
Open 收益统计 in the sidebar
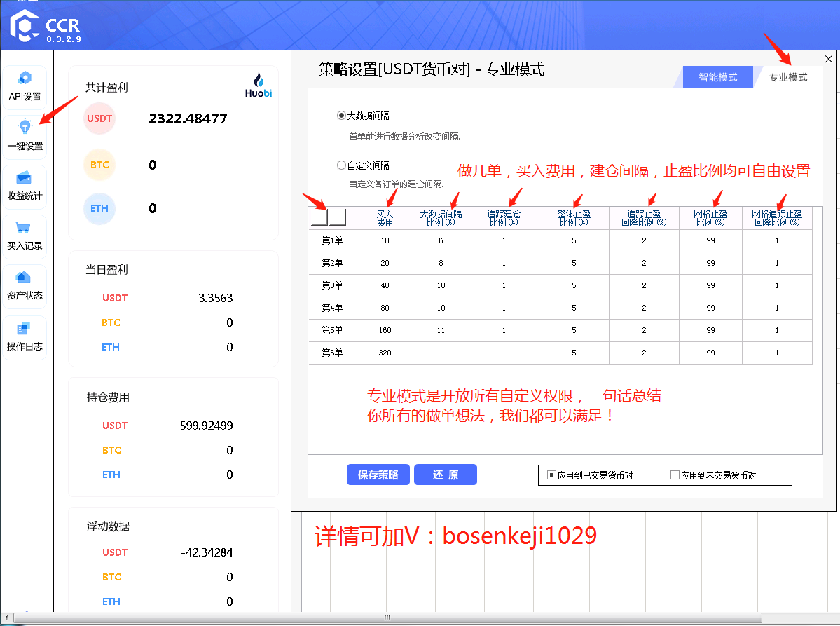24,186
